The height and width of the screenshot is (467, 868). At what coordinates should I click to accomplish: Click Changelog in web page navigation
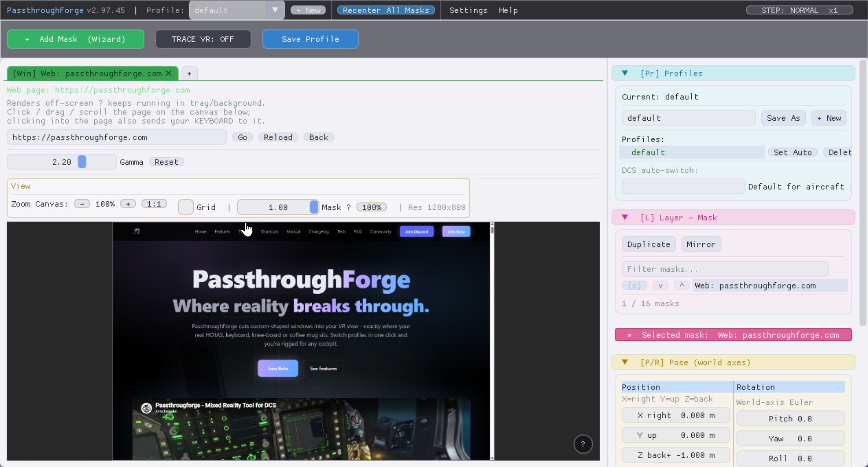pyautogui.click(x=319, y=232)
